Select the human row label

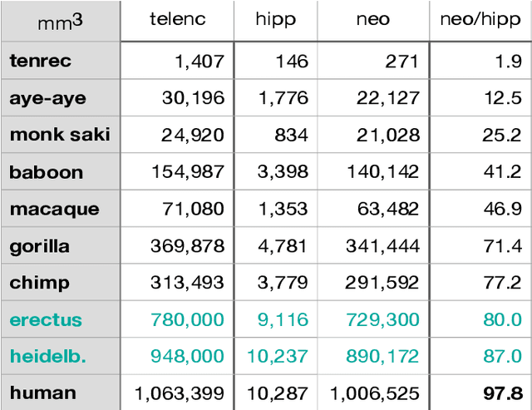[x=40, y=393]
